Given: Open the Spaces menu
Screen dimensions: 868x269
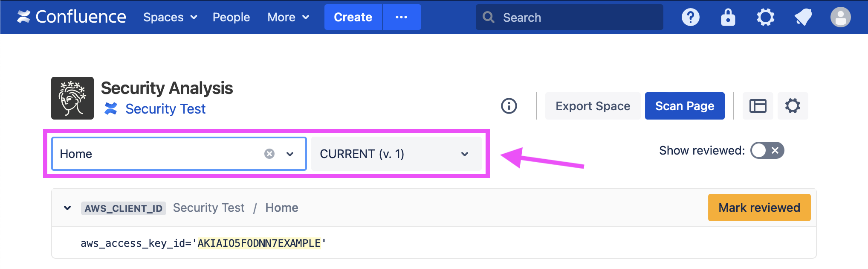Looking at the screenshot, I should click(x=170, y=18).
